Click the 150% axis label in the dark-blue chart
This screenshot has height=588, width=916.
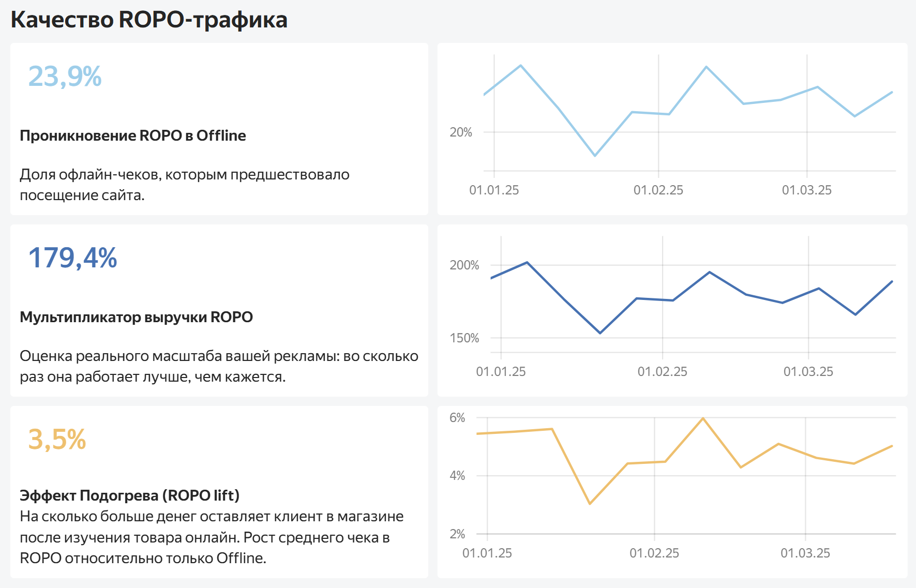(x=464, y=338)
